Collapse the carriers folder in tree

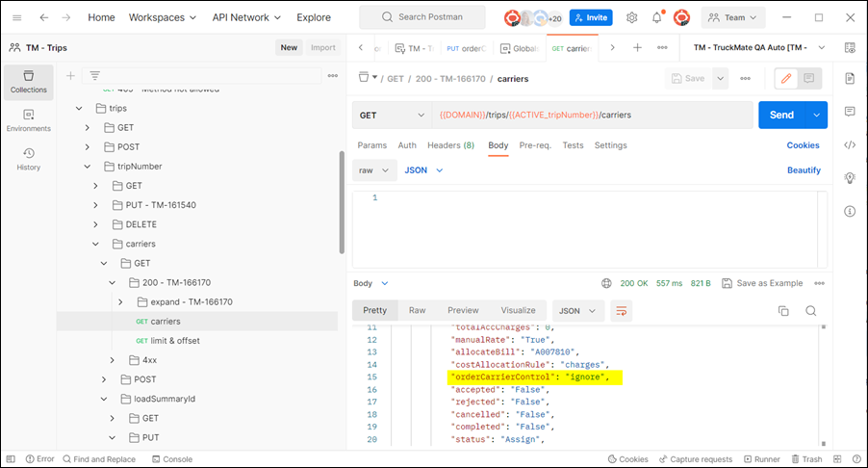point(95,244)
